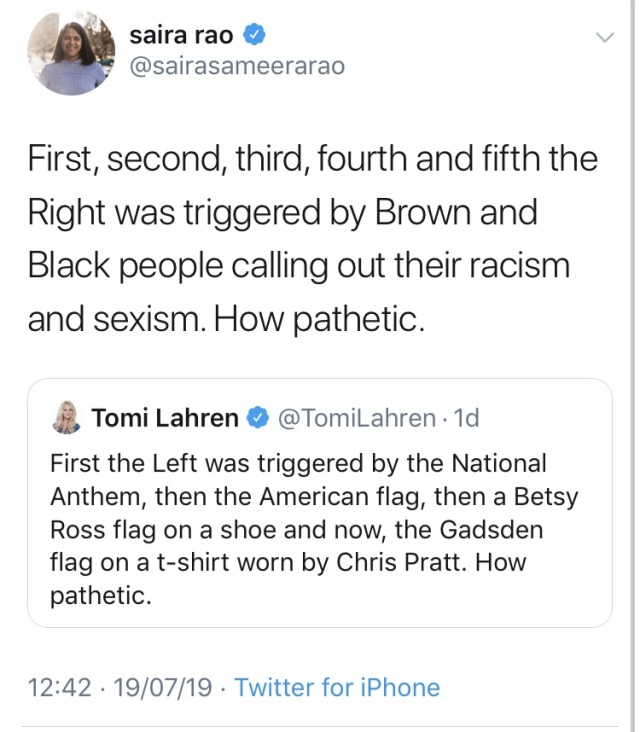Click verified badge beside saira rao
The image size is (640, 732).
256,37
